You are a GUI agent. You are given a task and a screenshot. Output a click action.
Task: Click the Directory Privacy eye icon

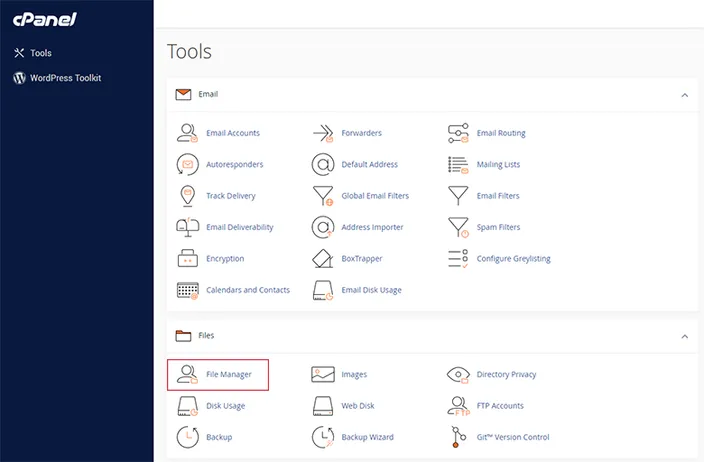click(x=458, y=374)
